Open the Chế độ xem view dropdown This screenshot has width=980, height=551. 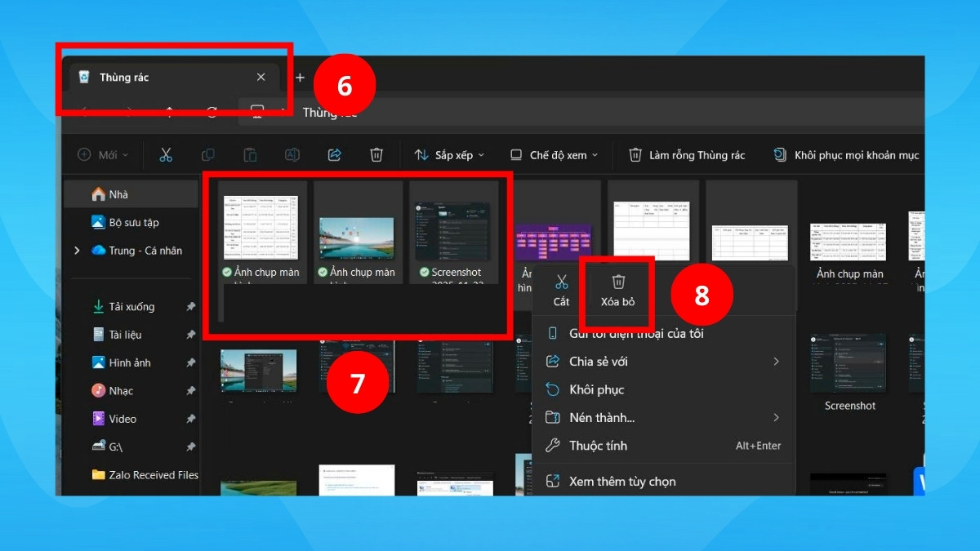[554, 155]
